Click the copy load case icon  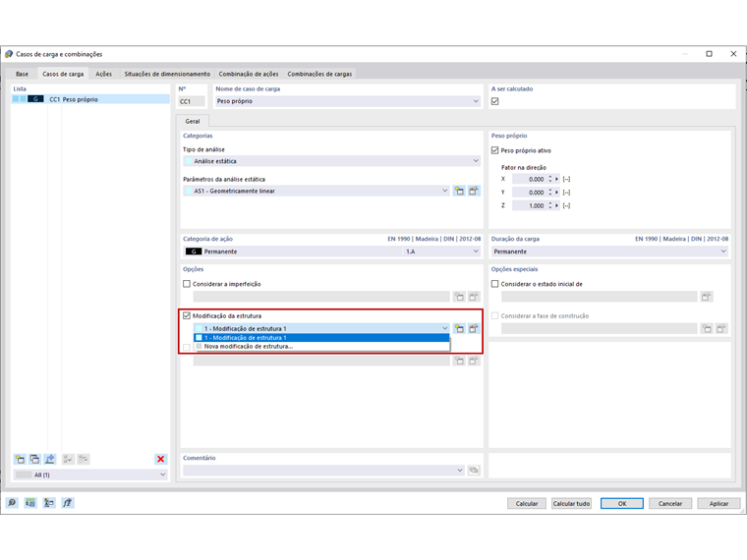34,459
